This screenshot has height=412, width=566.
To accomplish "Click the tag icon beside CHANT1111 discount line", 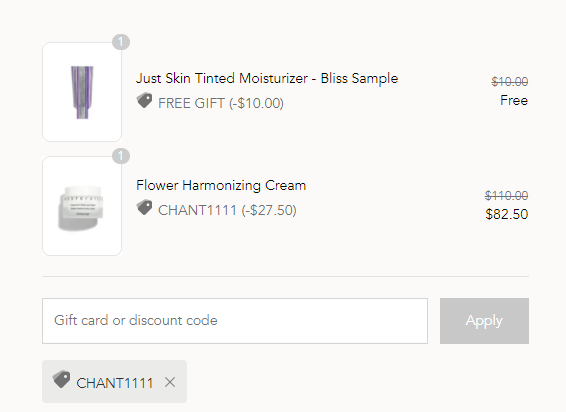I will pyautogui.click(x=144, y=208).
